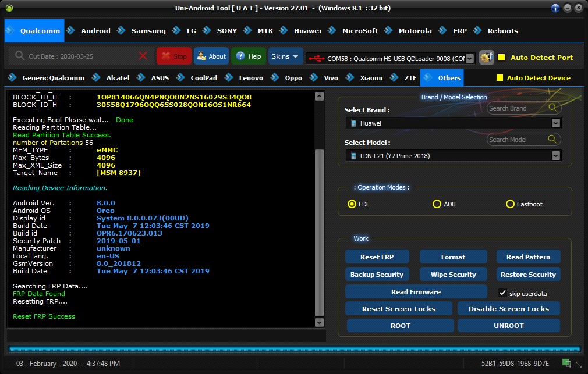The height and width of the screenshot is (374, 588).
Task: Click the Read Firmware button
Action: 416,291
